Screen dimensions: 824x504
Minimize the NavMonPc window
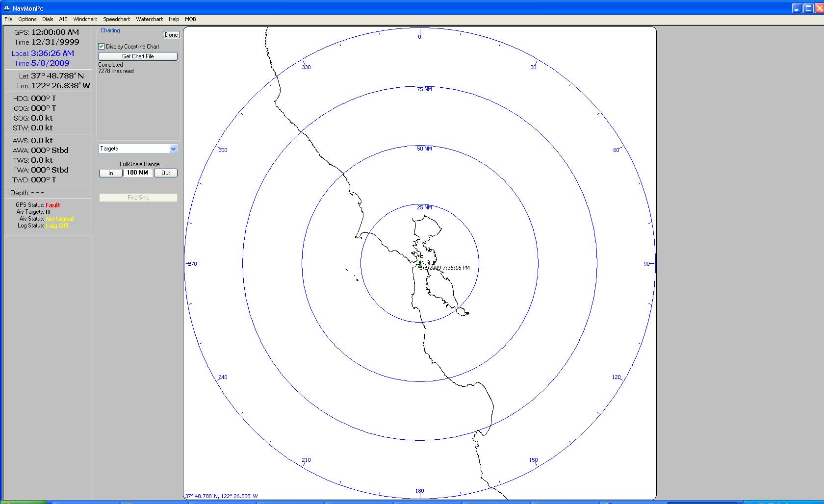pyautogui.click(x=797, y=8)
